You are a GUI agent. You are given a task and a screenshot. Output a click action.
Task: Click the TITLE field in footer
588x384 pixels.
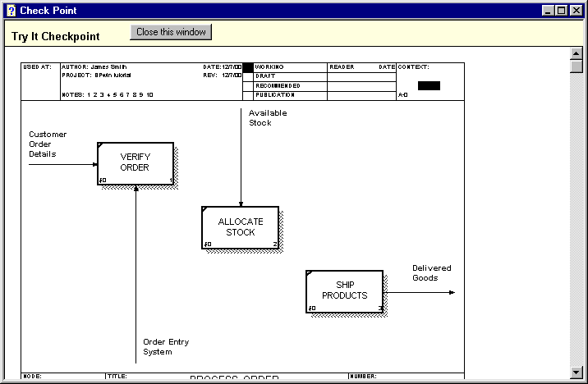[227, 376]
